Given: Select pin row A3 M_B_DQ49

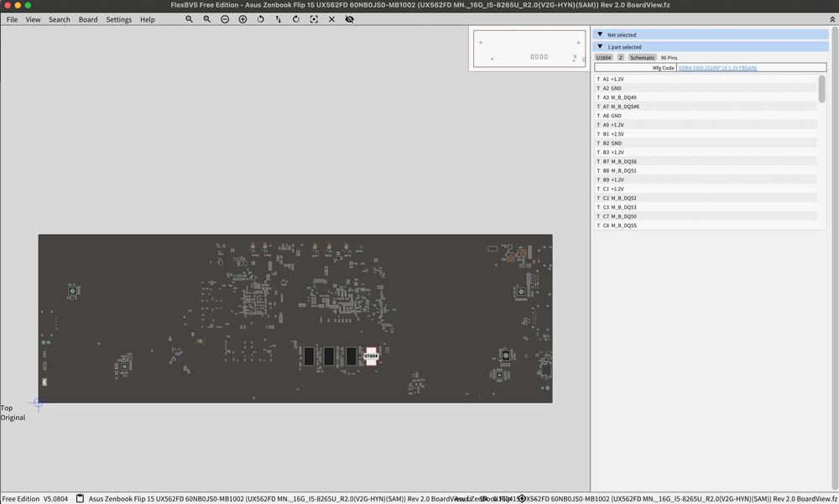Looking at the screenshot, I should [x=706, y=97].
